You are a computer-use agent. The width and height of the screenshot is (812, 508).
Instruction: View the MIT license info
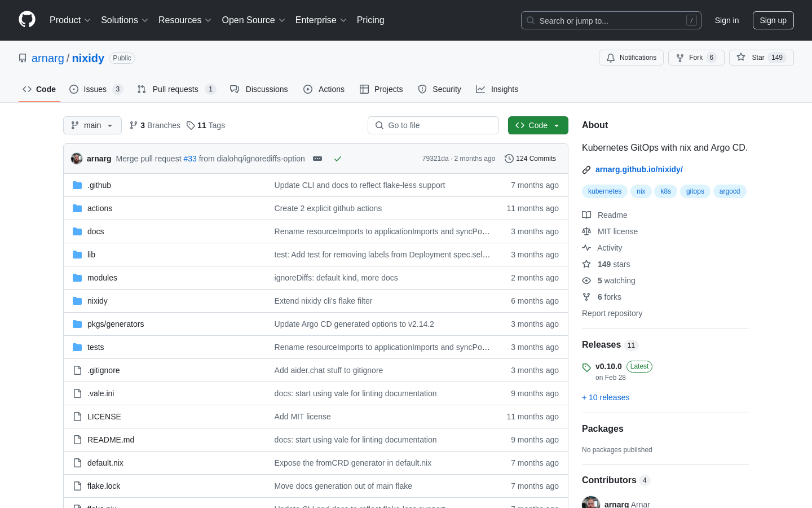coord(610,231)
